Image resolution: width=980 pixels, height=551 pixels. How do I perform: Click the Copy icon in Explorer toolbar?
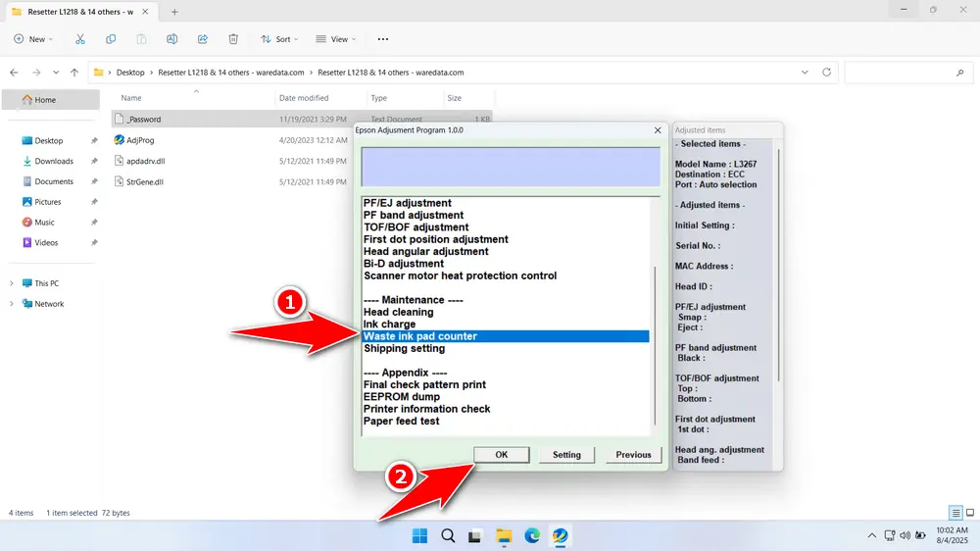coord(111,39)
